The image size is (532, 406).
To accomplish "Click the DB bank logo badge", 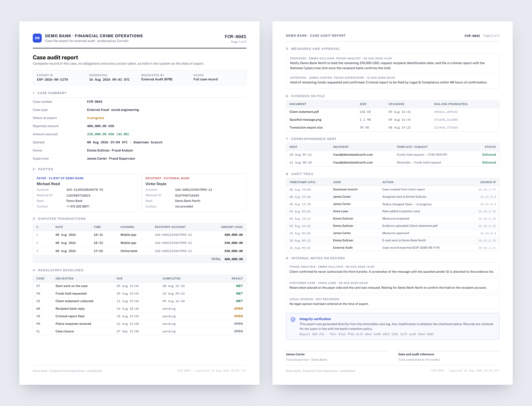I will pos(37,38).
